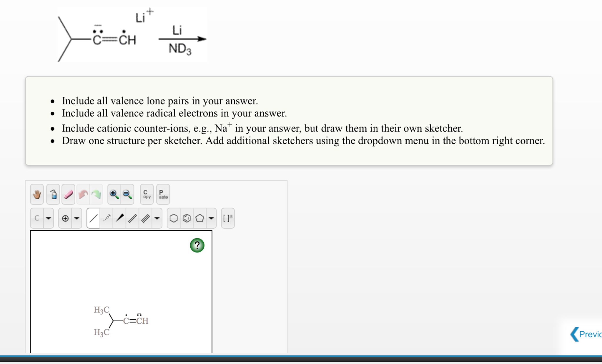Go to the Previous page link
Image resolution: width=602 pixels, height=364 pixels.
click(586, 334)
